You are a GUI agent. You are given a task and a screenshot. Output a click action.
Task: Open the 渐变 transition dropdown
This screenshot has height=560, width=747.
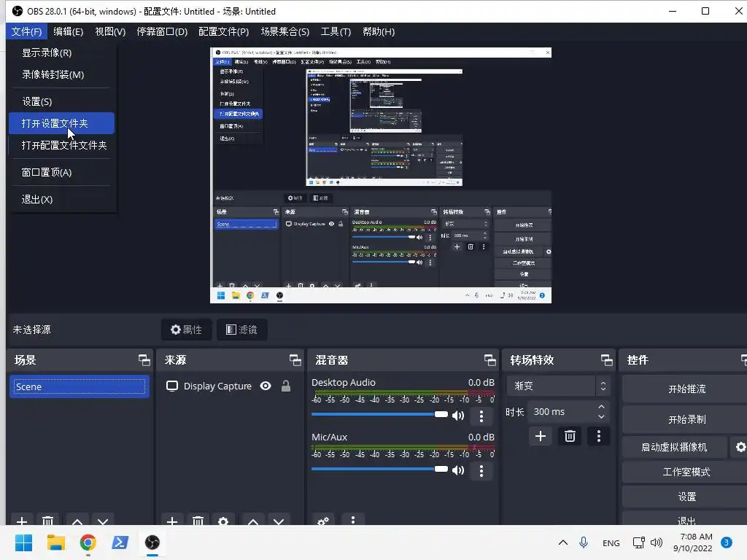(x=558, y=386)
